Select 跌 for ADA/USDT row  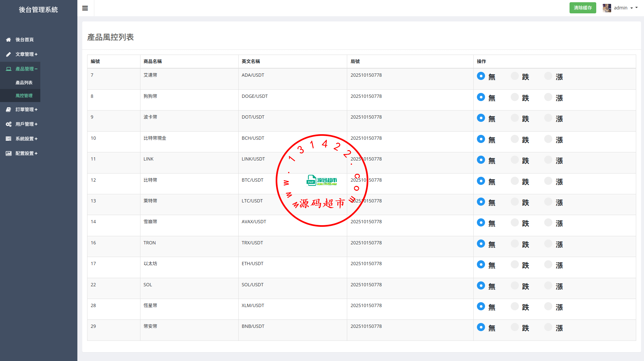(515, 76)
